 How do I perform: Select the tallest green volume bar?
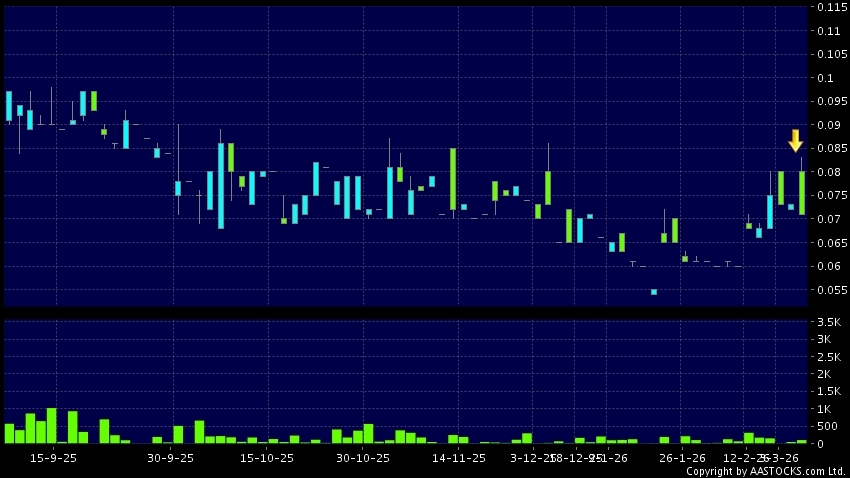coord(51,425)
